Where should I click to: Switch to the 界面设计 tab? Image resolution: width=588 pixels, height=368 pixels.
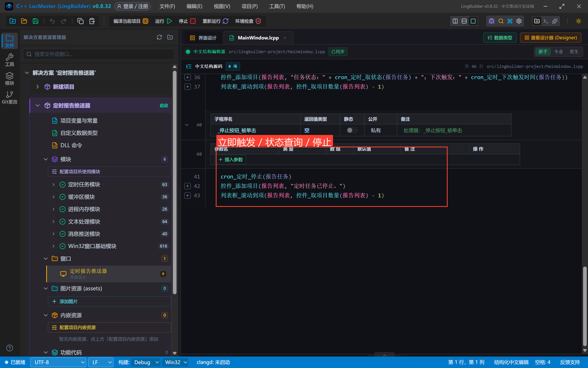point(203,38)
